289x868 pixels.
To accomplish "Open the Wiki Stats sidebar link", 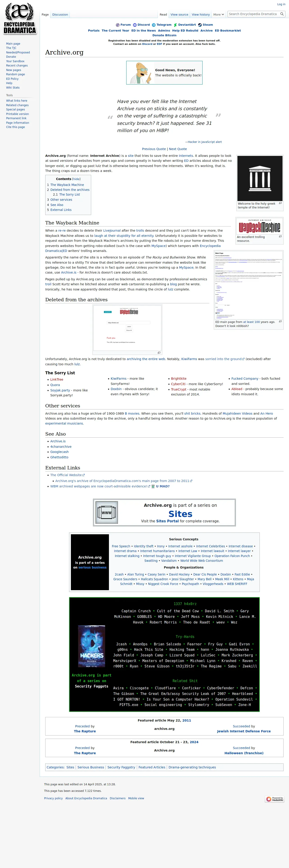I will click(x=13, y=88).
